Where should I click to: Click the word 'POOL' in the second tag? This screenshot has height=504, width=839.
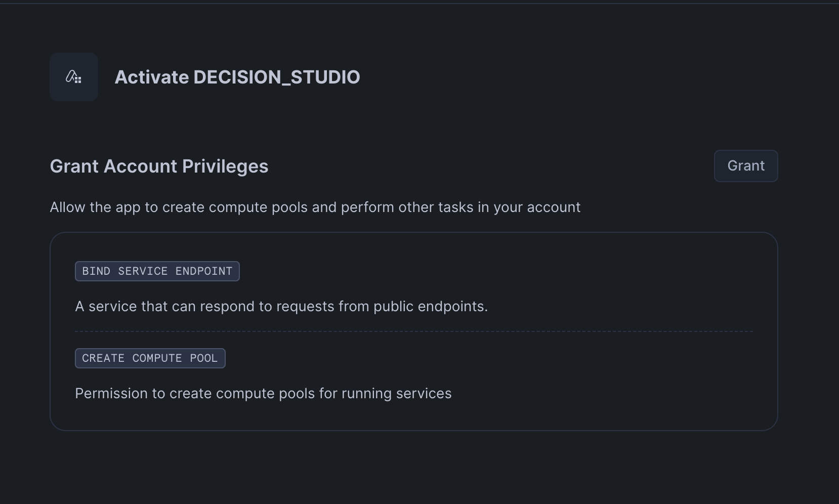(203, 358)
